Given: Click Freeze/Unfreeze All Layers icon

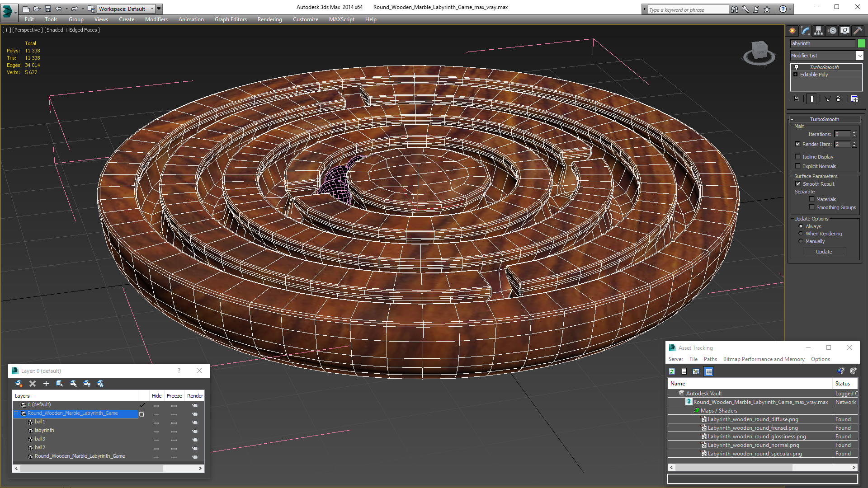Looking at the screenshot, I should (x=100, y=384).
